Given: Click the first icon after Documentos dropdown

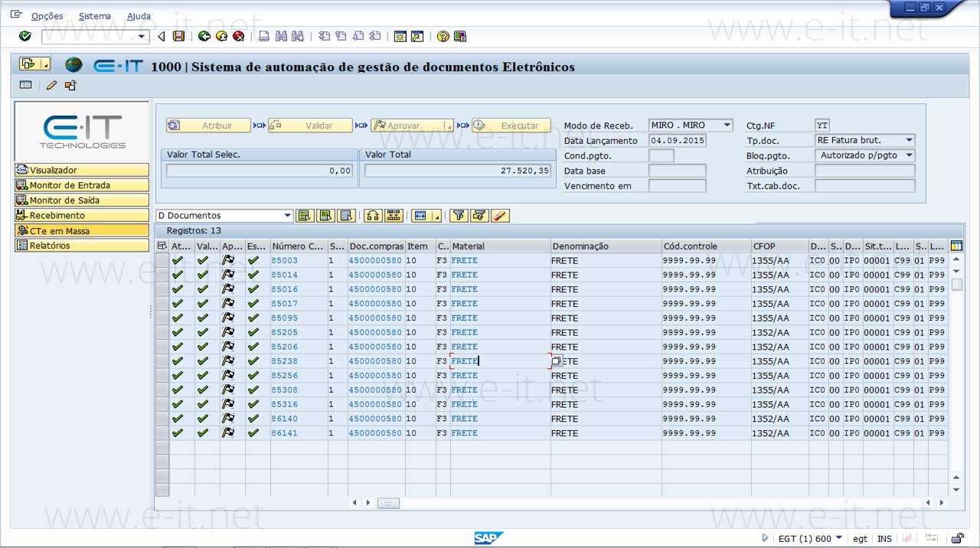Looking at the screenshot, I should point(305,216).
